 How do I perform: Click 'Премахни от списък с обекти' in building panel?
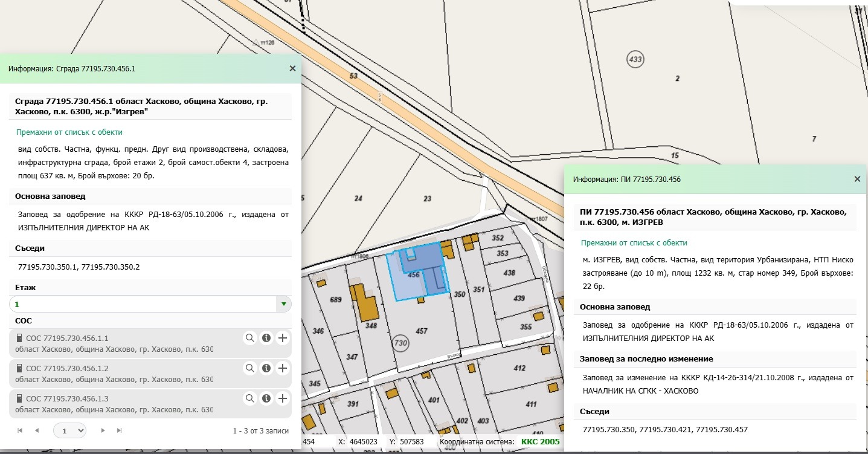(x=69, y=132)
